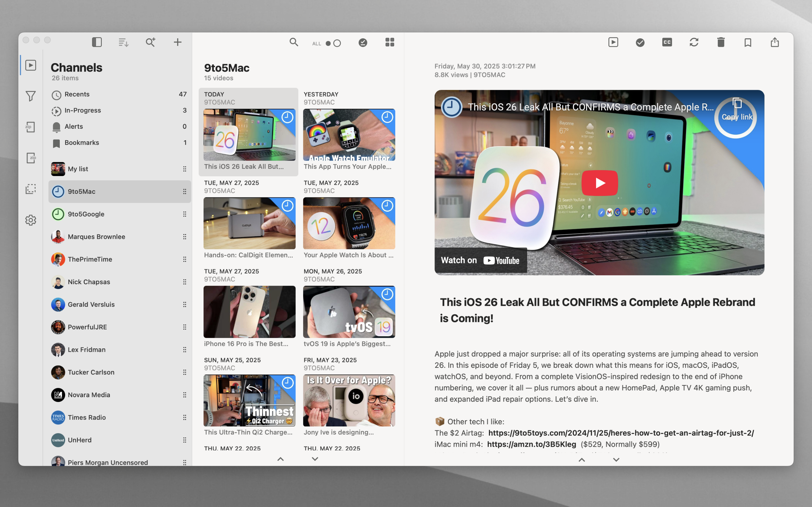This screenshot has width=812, height=507.
Task: Open the sort order icon
Action: tap(123, 42)
